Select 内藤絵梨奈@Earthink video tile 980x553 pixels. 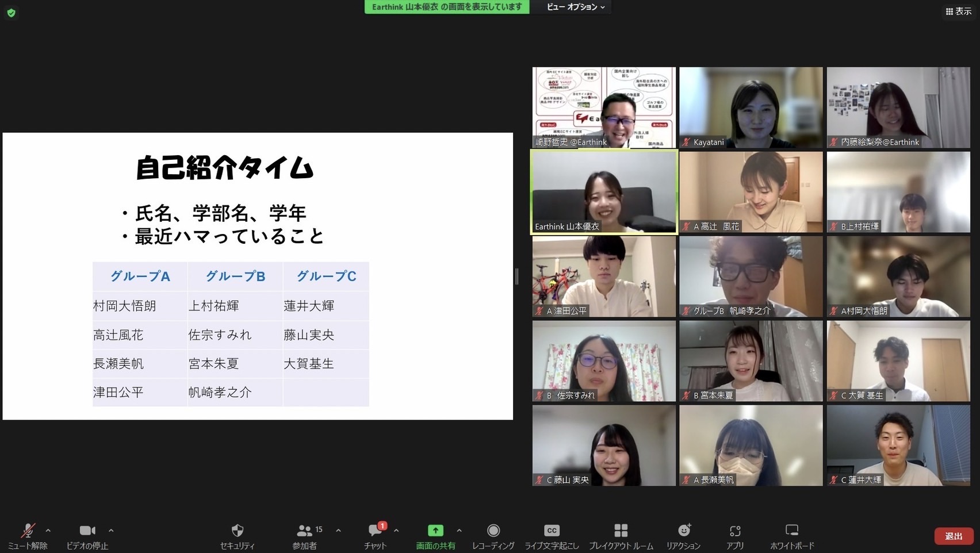(898, 107)
